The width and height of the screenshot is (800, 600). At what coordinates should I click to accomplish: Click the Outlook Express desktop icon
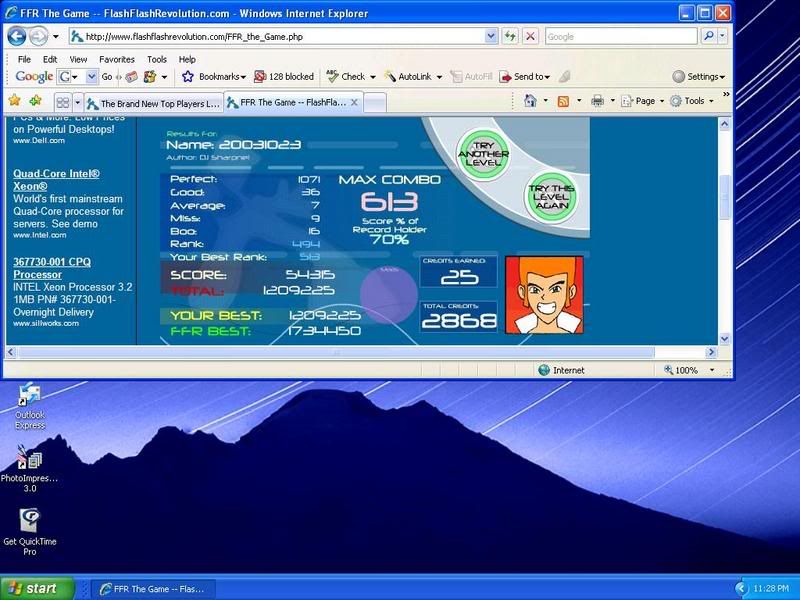click(30, 407)
